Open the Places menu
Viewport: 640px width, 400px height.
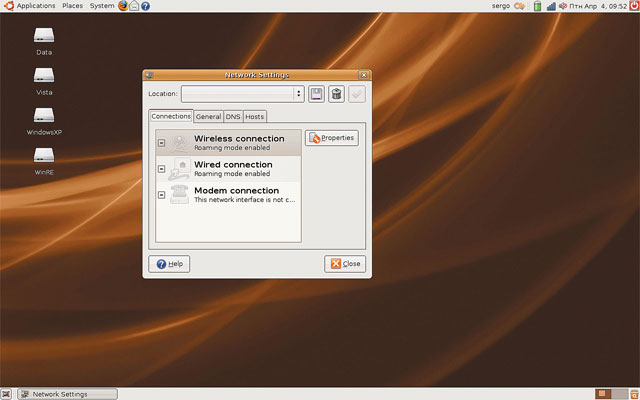[x=73, y=6]
